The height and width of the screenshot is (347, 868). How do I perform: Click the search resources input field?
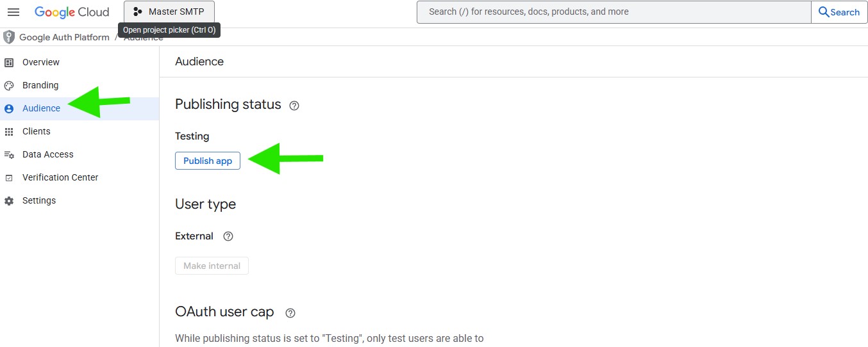tap(613, 12)
